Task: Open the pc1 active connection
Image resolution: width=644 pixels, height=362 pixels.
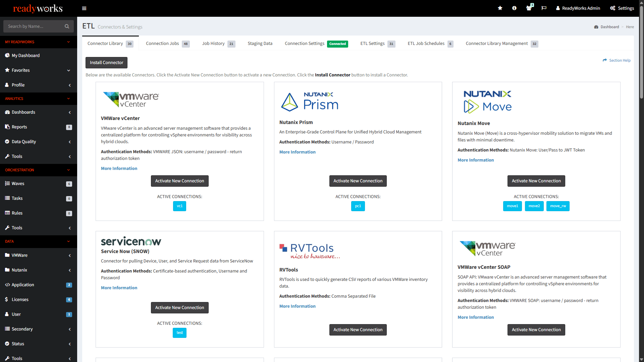Action: click(x=358, y=206)
